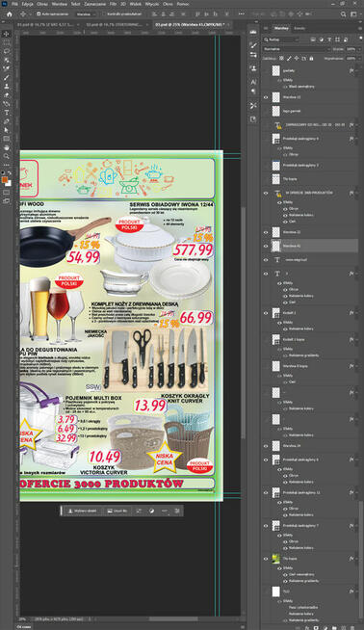This screenshot has height=630, width=364.
Task: Toggle Edit in Quick Mask mode
Action: [x=7, y=192]
